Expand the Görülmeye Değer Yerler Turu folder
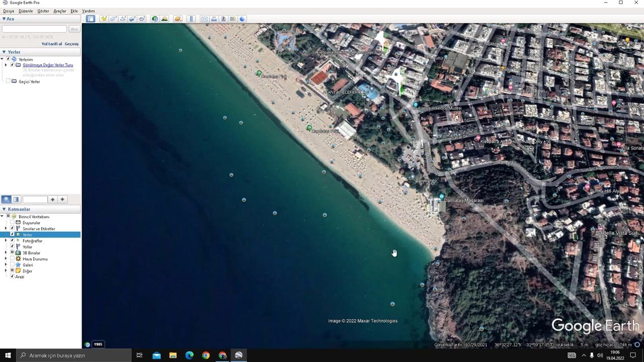The height and width of the screenshot is (362, 644). pos(6,65)
